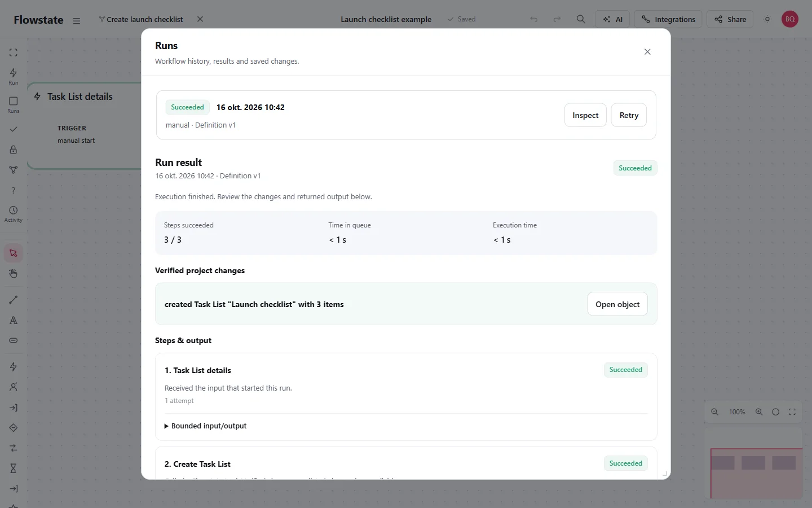812x508 pixels.
Task: Click the Share button
Action: click(730, 19)
